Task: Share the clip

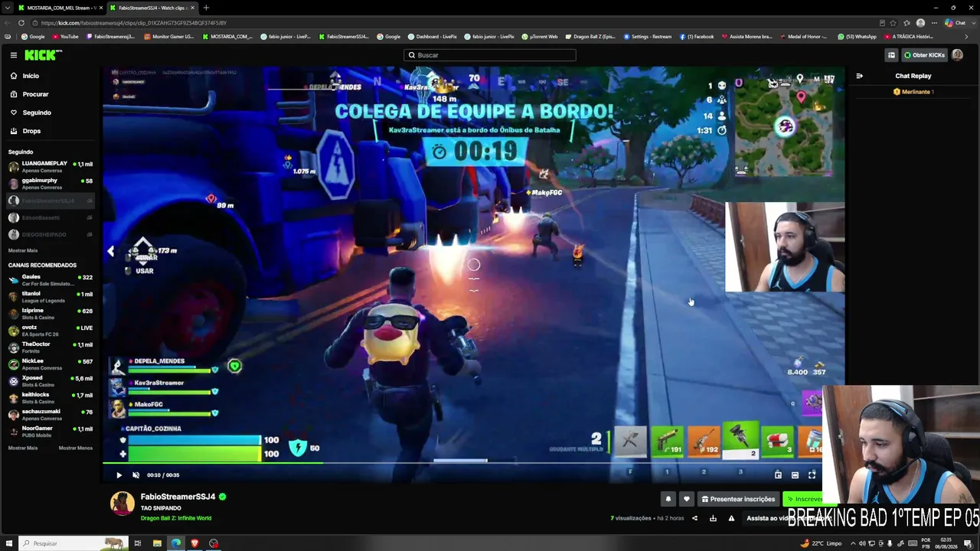Action: click(694, 518)
